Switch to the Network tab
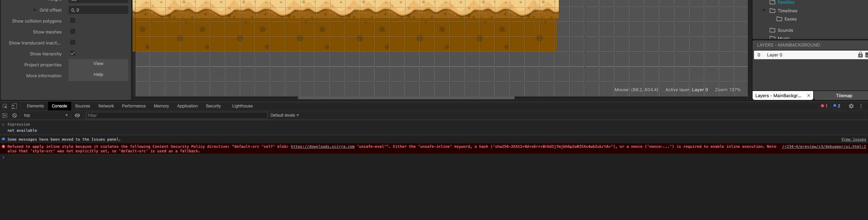 point(106,106)
